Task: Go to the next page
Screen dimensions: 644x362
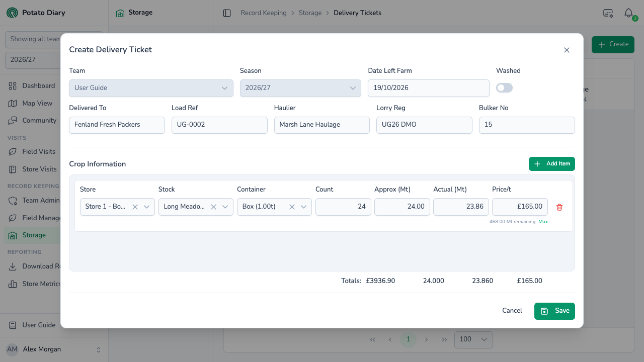Action: coord(426,339)
